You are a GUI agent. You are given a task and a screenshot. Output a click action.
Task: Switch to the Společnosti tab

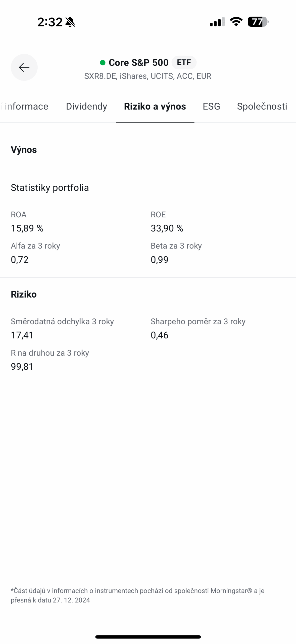pyautogui.click(x=262, y=106)
